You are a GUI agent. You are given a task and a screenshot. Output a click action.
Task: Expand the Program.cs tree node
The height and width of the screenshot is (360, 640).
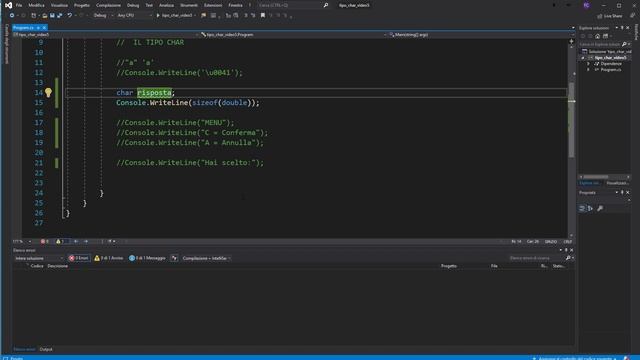[589, 70]
